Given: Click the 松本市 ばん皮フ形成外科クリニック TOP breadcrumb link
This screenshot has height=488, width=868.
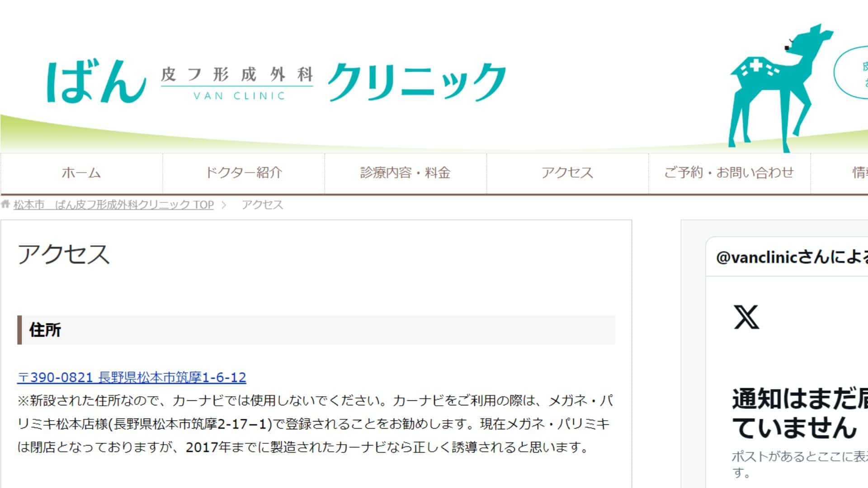Looking at the screenshot, I should pos(113,205).
